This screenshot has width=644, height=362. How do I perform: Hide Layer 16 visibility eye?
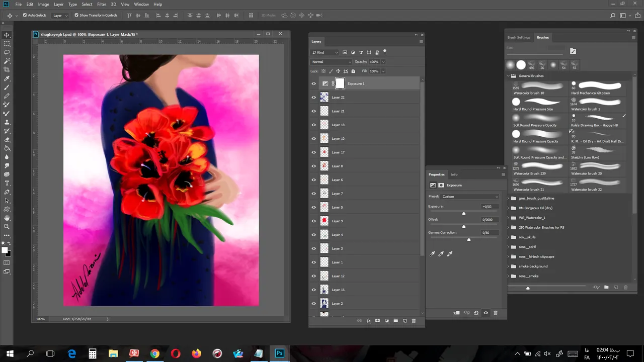click(x=314, y=290)
